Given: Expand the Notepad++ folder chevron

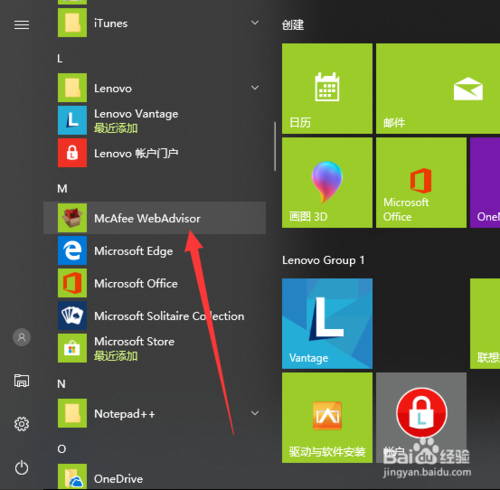Looking at the screenshot, I should point(255,413).
